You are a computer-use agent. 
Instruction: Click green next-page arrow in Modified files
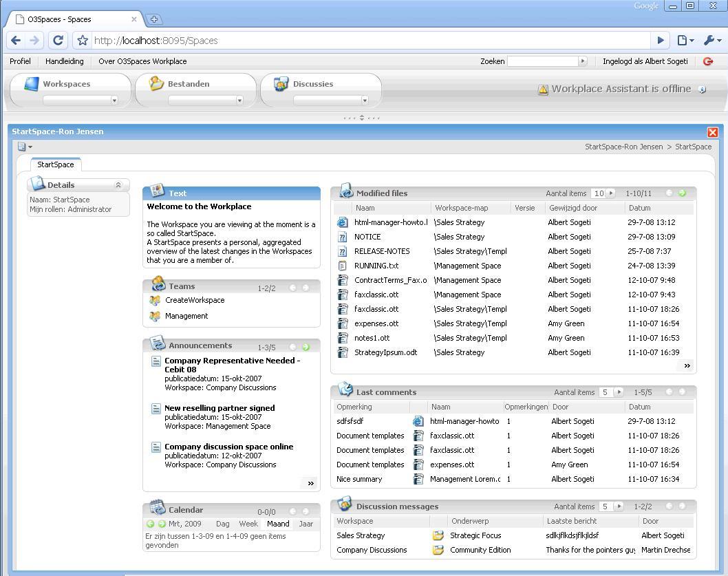click(x=682, y=193)
